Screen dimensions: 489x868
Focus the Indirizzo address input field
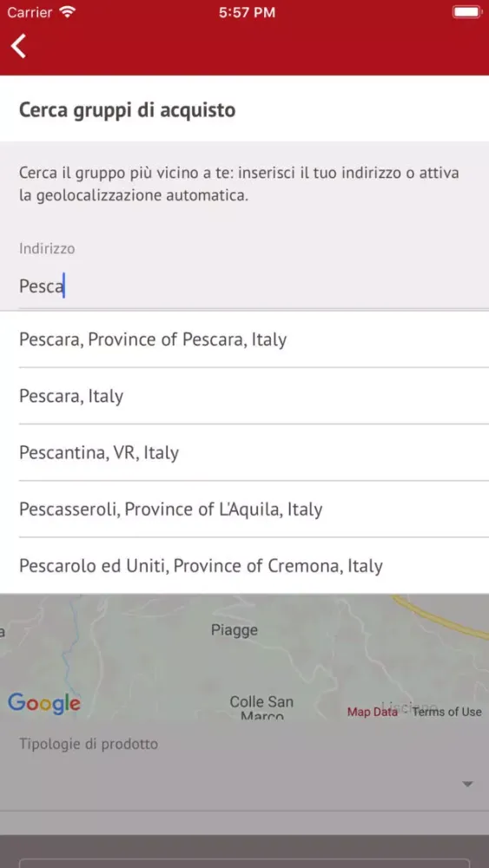[x=244, y=286]
